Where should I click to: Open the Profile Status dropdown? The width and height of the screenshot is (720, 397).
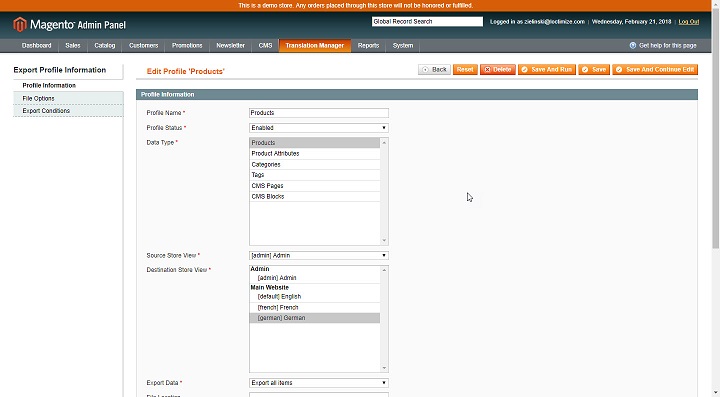(x=319, y=128)
